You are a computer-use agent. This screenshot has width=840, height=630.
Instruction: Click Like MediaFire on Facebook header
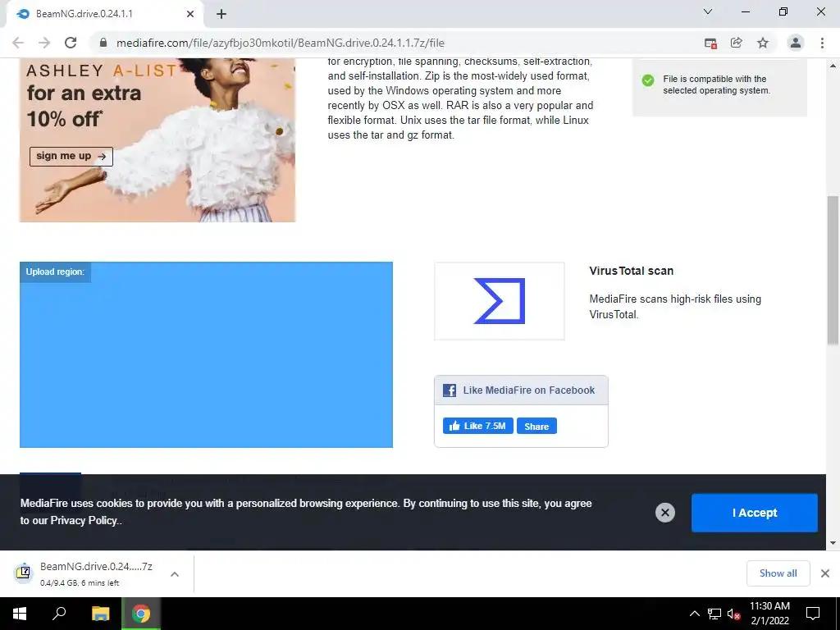coord(521,390)
